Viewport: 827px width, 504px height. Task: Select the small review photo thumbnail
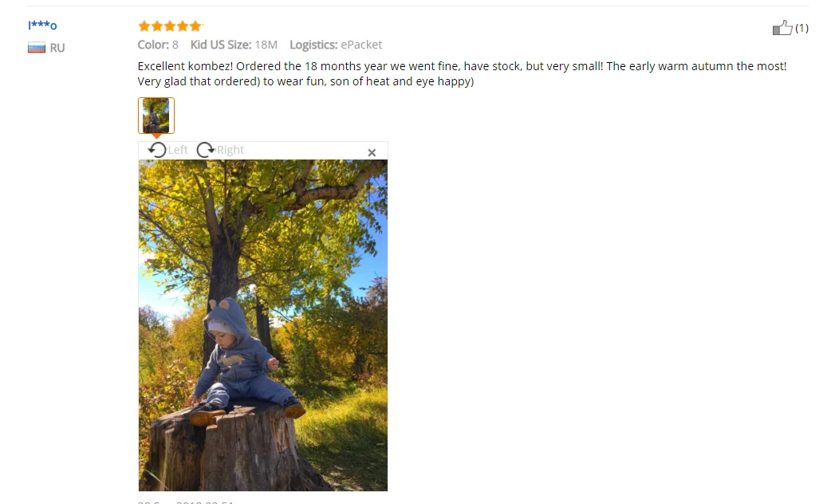point(156,116)
